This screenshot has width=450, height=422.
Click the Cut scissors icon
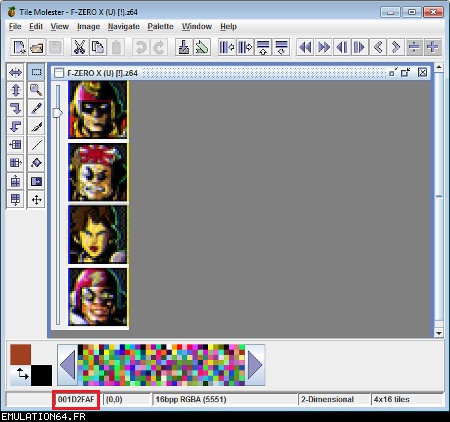click(x=79, y=47)
